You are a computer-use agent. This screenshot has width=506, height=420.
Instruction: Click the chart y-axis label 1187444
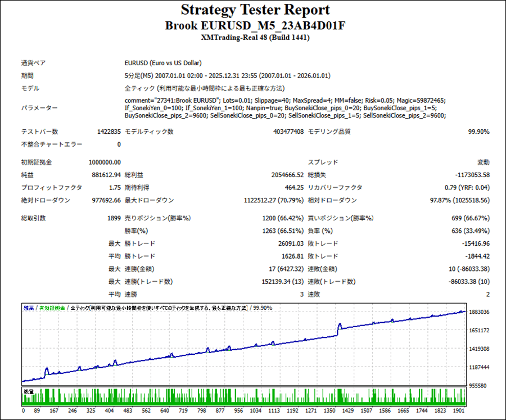(x=479, y=367)
